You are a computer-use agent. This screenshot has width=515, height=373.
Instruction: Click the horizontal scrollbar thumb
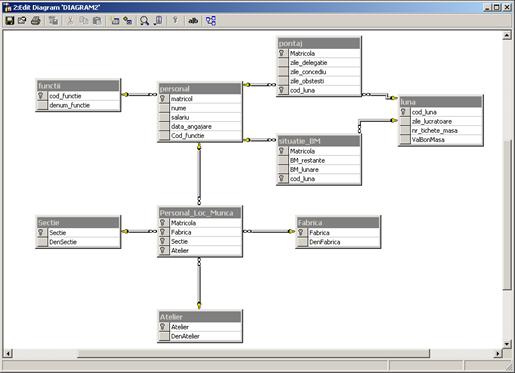pyautogui.click(x=254, y=353)
